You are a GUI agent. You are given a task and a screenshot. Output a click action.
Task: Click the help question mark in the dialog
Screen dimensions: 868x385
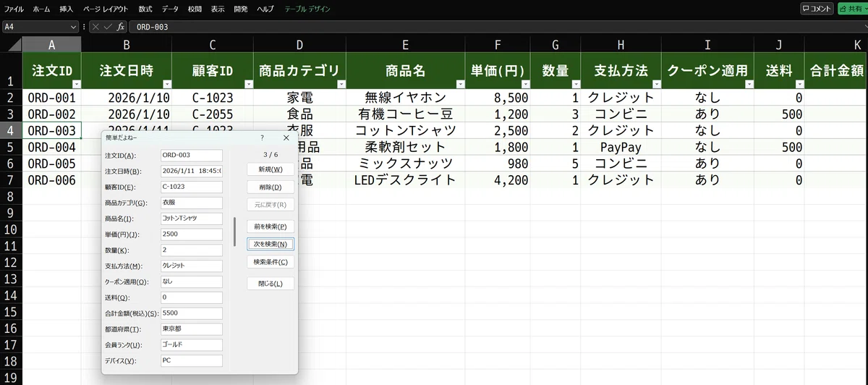click(x=262, y=137)
